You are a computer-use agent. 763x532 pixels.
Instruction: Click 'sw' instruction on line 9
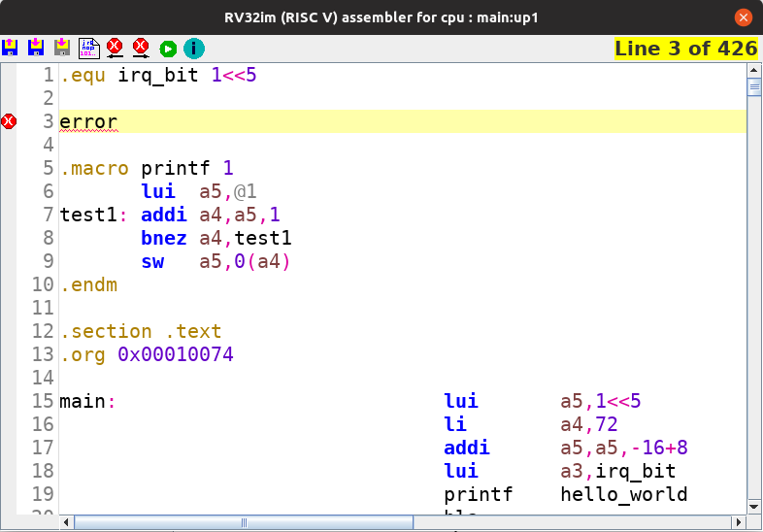(152, 261)
